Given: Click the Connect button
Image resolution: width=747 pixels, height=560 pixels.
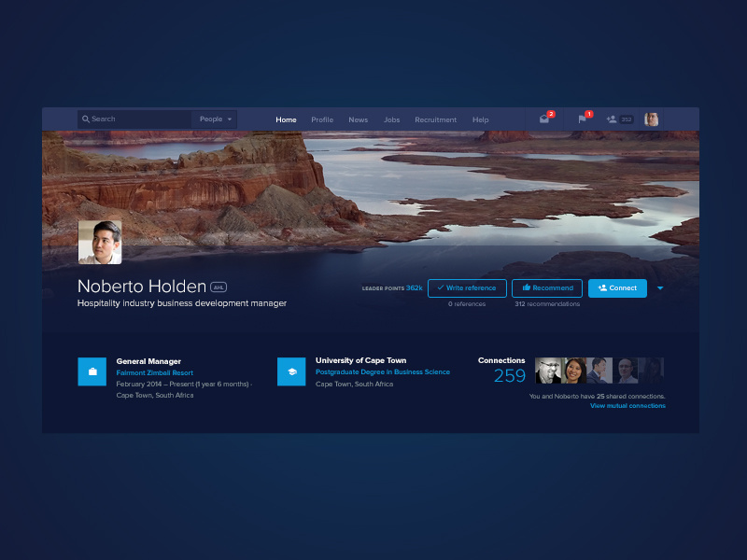Looking at the screenshot, I should [x=617, y=288].
